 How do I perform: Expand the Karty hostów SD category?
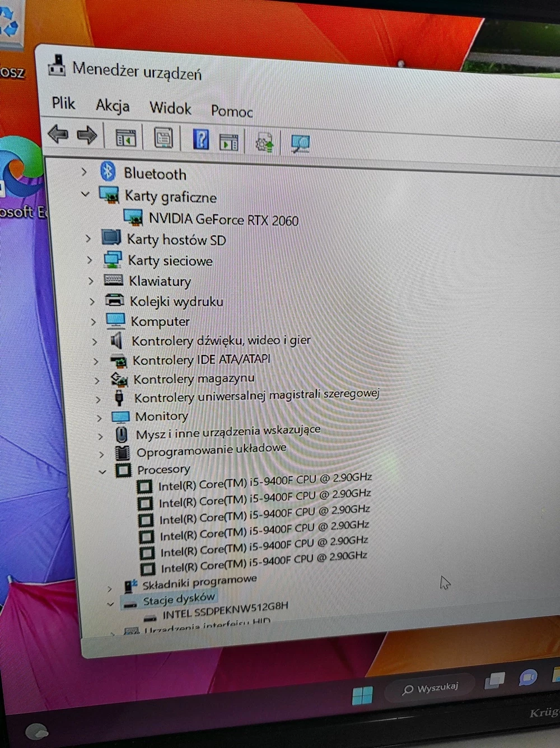click(88, 238)
